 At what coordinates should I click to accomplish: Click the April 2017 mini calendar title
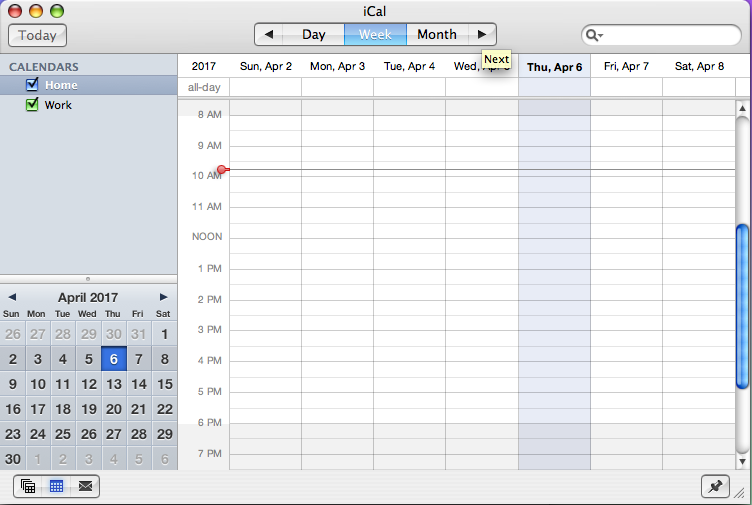(x=88, y=297)
